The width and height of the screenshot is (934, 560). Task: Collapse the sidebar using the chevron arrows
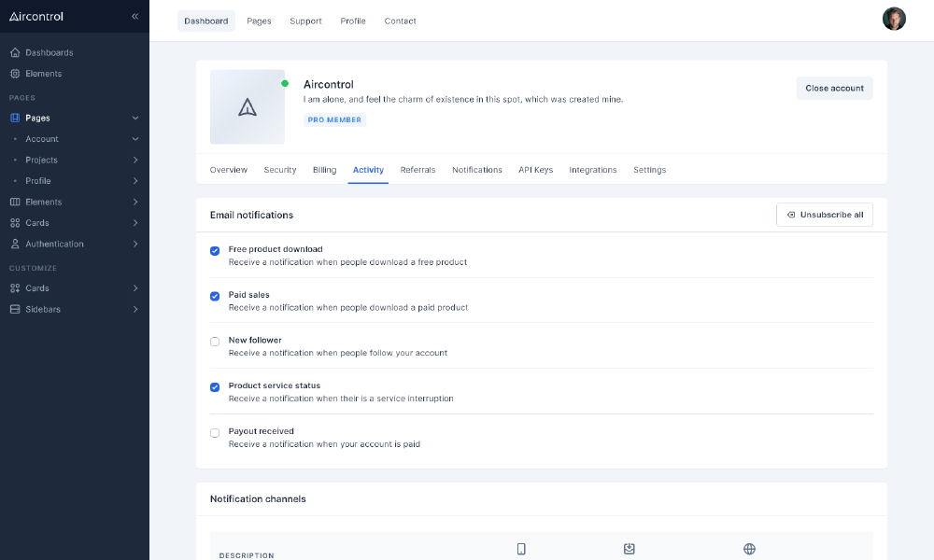pos(134,16)
